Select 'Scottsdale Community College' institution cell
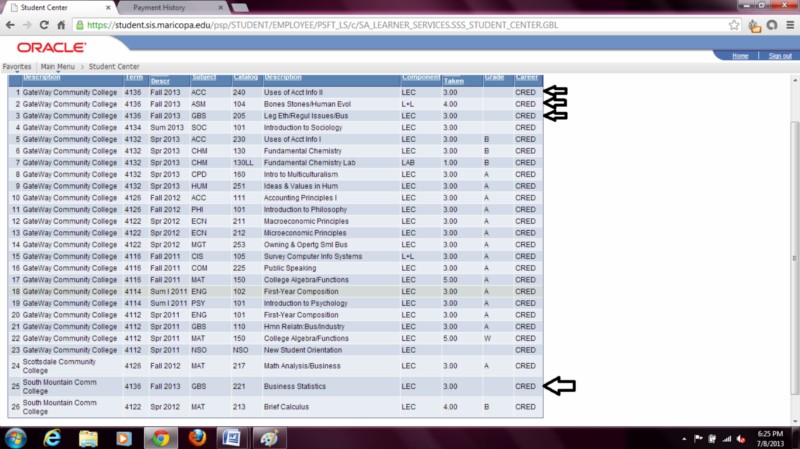Screen dimensions: 800x449 click(59, 366)
